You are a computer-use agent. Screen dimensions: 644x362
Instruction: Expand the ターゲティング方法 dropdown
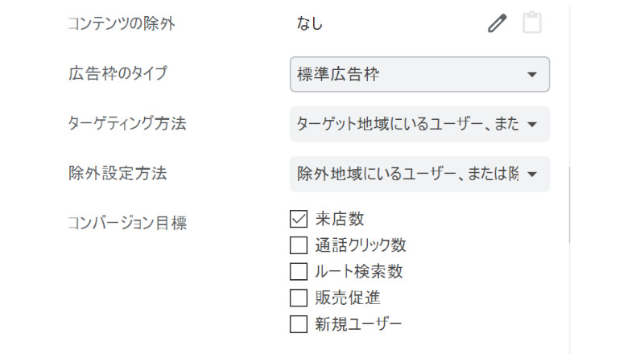point(419,124)
